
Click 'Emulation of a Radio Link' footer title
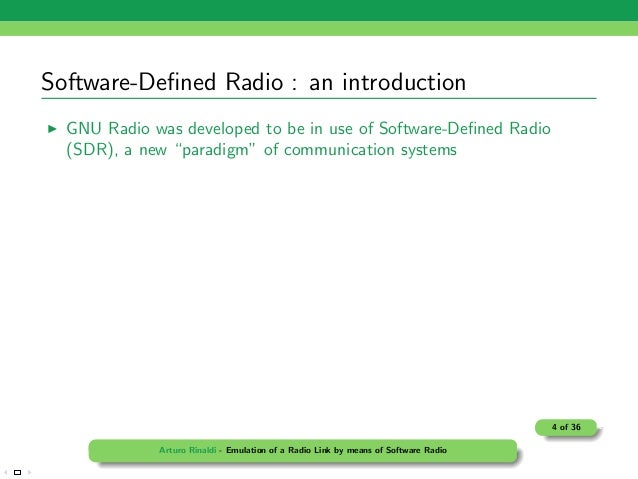(x=279, y=450)
